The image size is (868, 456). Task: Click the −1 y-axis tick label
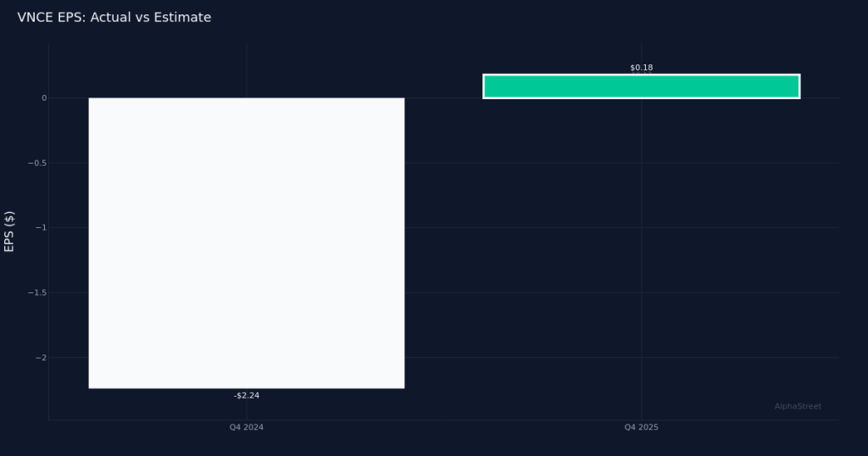pos(39,228)
